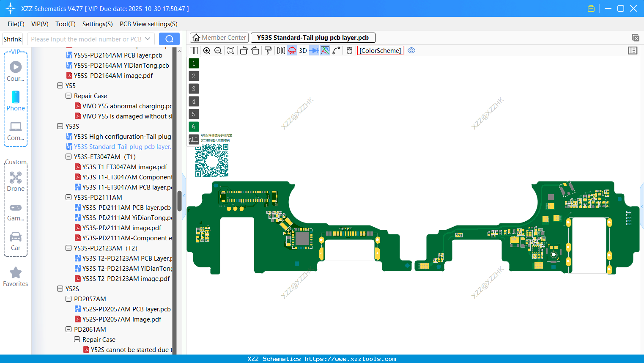Select layer 6 from the layer list

193,126
